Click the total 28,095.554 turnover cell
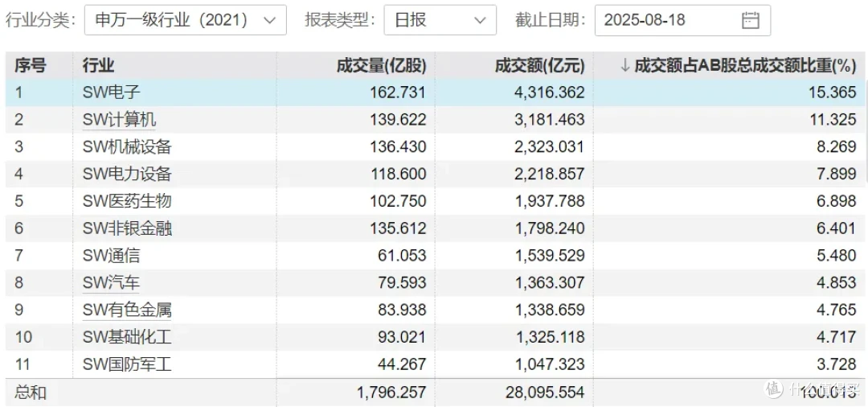 pos(545,393)
